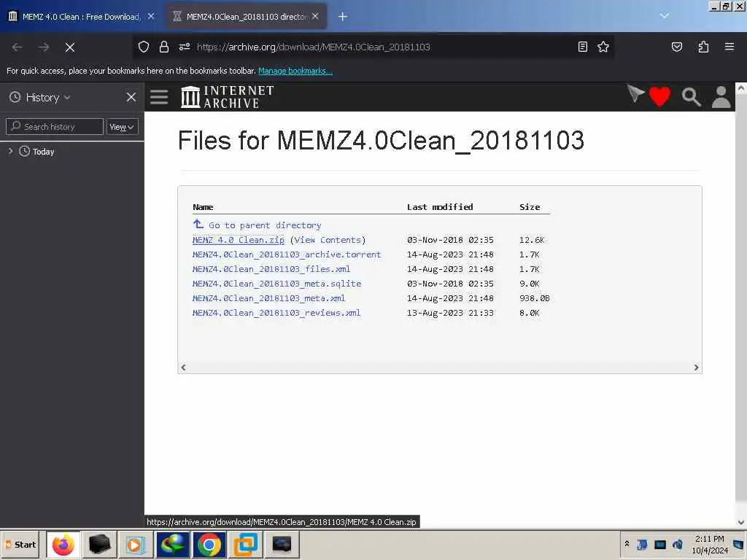Open the Start menu
Viewport: 747px width, 560px height.
[x=21, y=544]
